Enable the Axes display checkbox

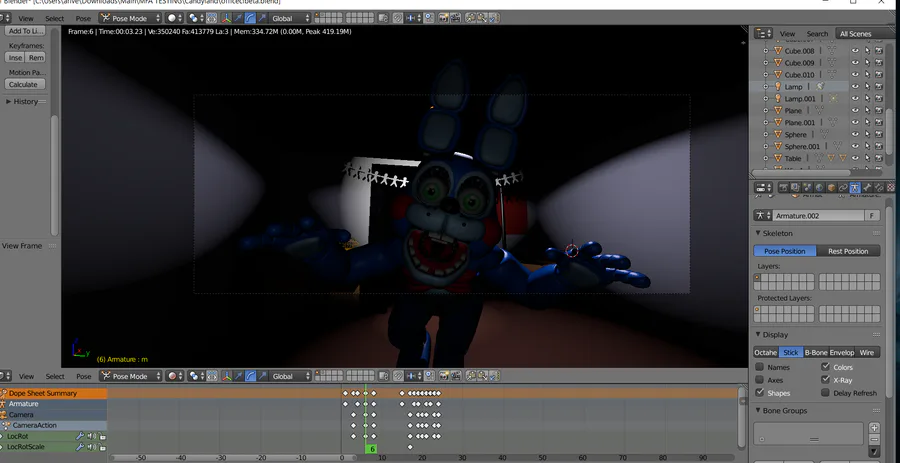(x=759, y=380)
